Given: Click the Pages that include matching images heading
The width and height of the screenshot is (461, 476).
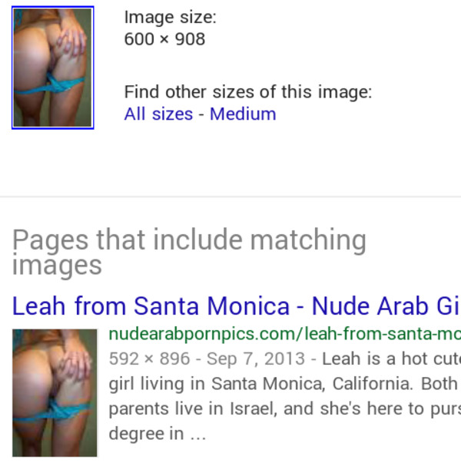Looking at the screenshot, I should point(189,252).
